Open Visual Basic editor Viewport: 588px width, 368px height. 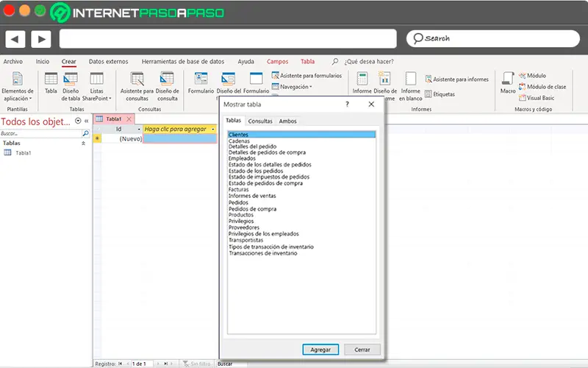click(x=537, y=98)
